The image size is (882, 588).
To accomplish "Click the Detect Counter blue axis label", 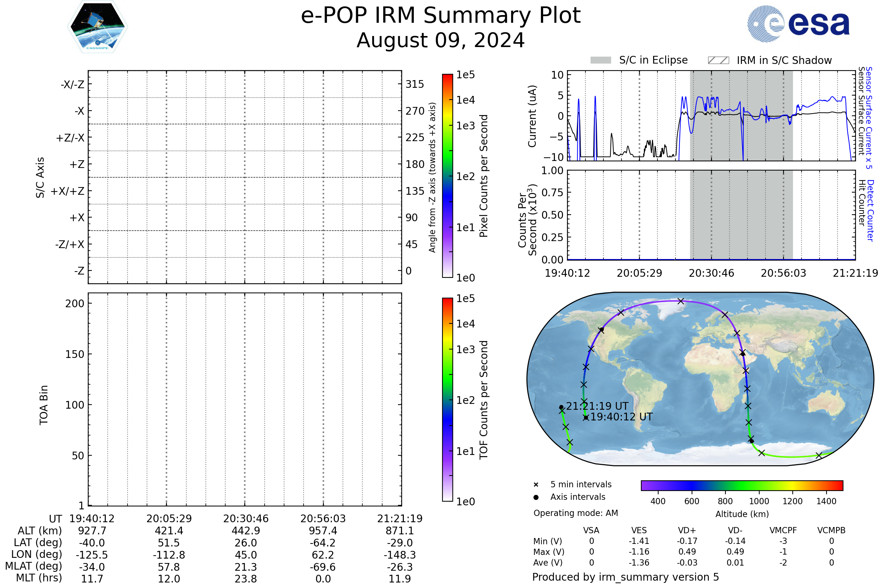I will coord(870,210).
